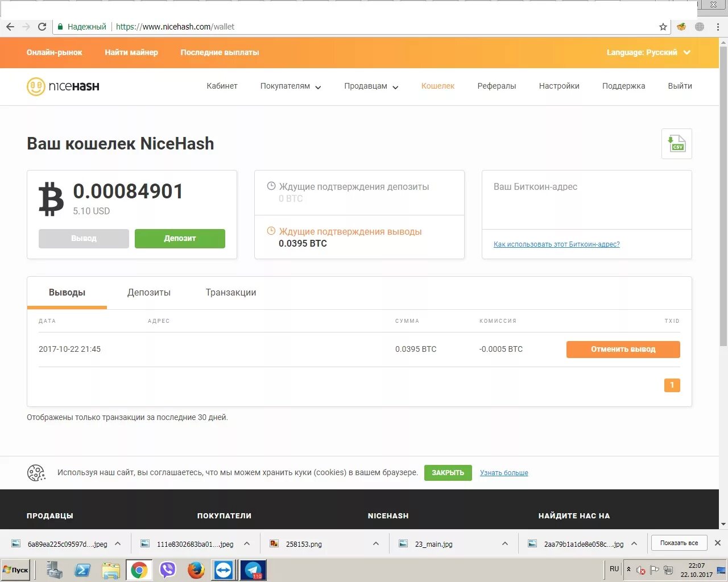The width and height of the screenshot is (728, 582).
Task: Click the Онлайн-рынок link
Action: point(54,52)
